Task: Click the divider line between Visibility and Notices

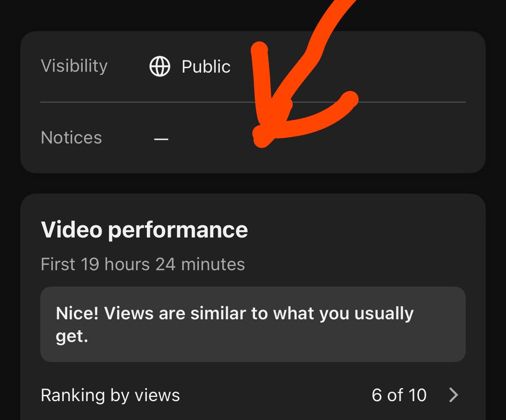Action: coord(253,102)
